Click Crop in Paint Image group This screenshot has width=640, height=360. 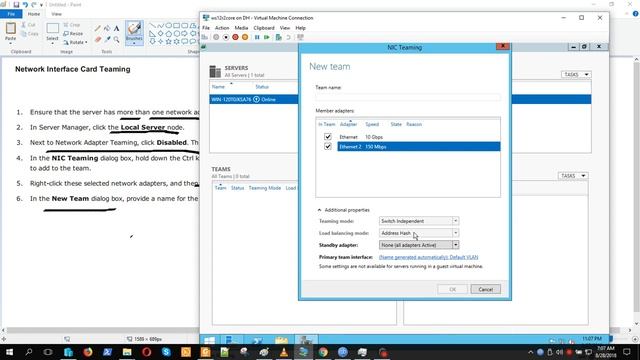tap(72, 25)
